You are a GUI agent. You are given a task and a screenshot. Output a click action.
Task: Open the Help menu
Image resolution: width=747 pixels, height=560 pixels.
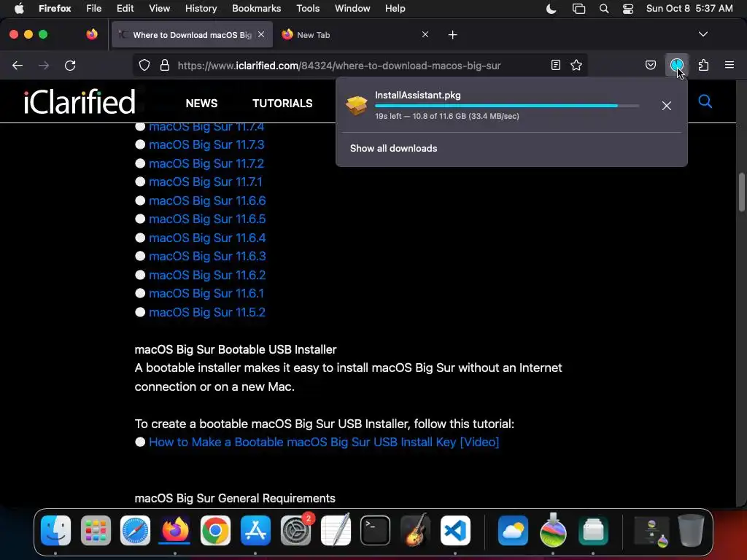click(395, 9)
